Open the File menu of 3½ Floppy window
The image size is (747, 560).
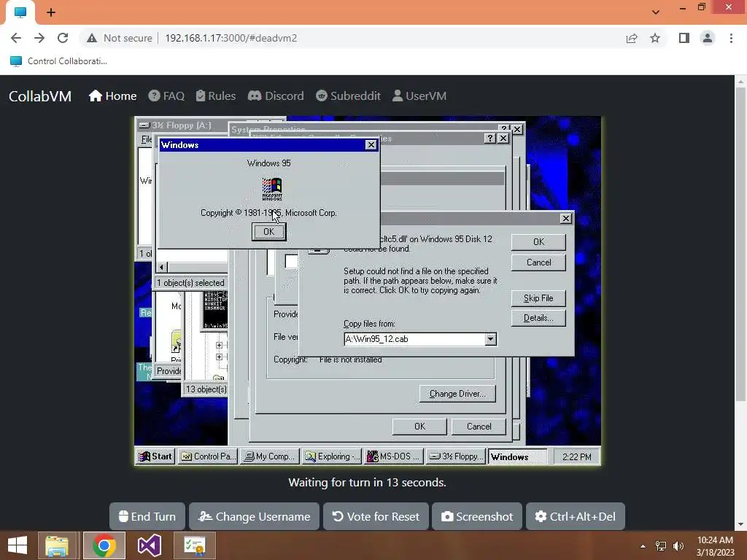146,139
